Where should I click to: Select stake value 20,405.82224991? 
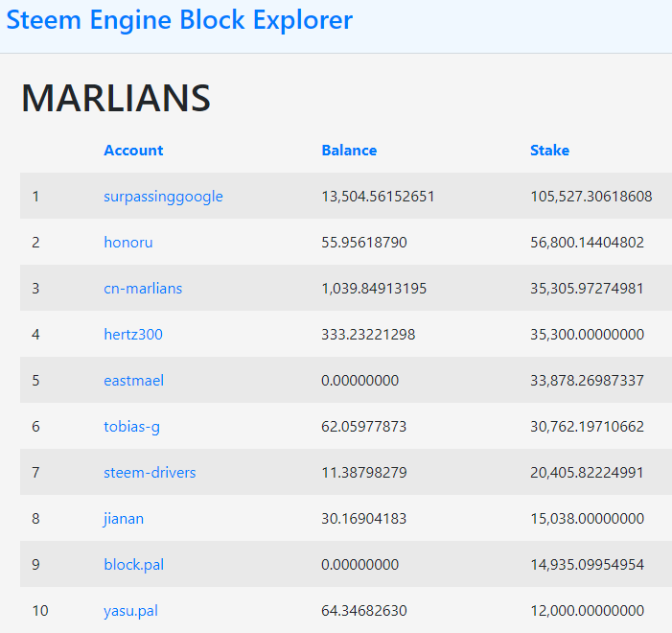point(587,472)
